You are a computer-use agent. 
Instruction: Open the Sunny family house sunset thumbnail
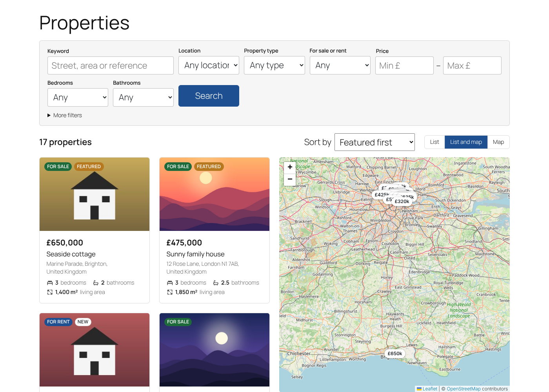coord(215,194)
